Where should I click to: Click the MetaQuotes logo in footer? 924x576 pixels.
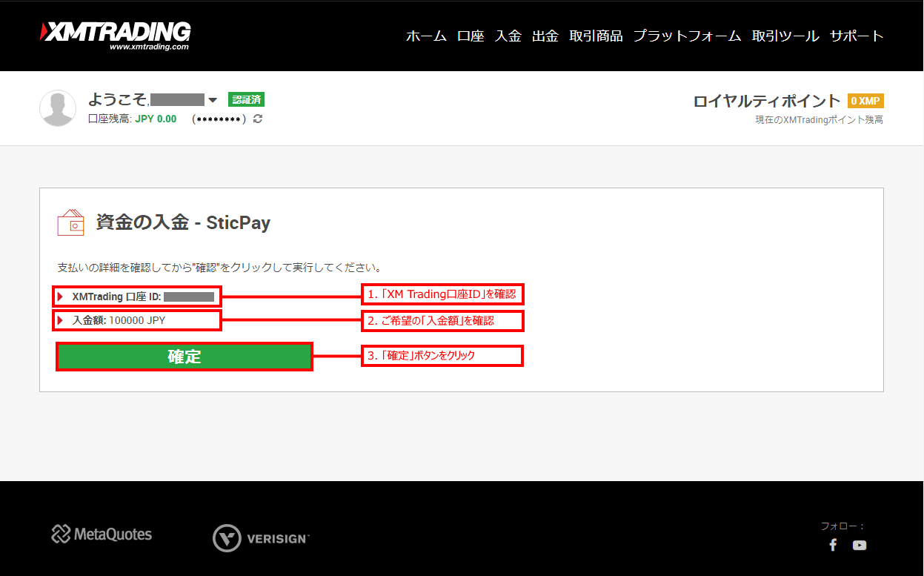[x=102, y=534]
